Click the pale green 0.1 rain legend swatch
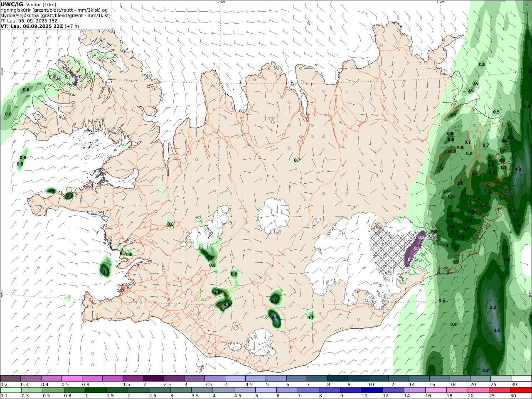532x399 pixels. click(x=11, y=390)
